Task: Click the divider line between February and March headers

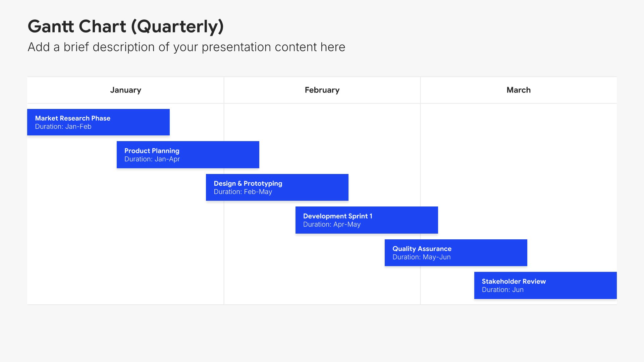Action: pyautogui.click(x=420, y=90)
